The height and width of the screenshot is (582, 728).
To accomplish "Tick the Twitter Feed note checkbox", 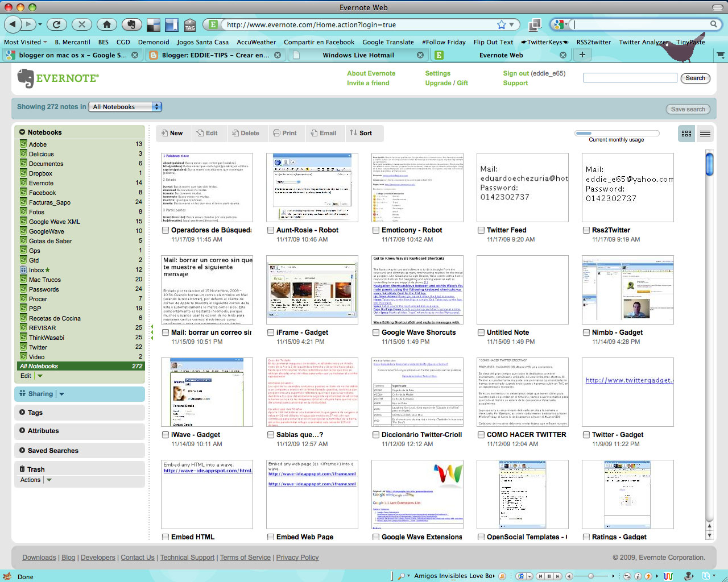I will (x=481, y=230).
